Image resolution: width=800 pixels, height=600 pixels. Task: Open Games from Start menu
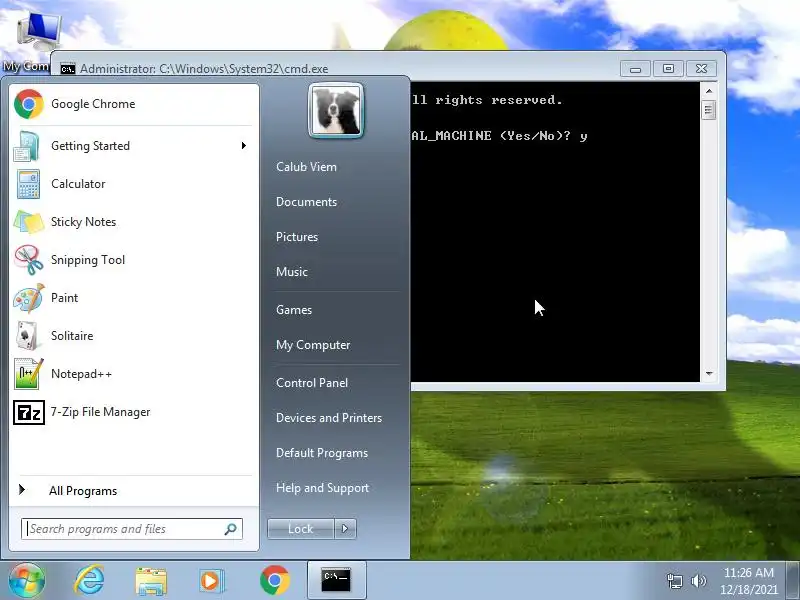[294, 310]
